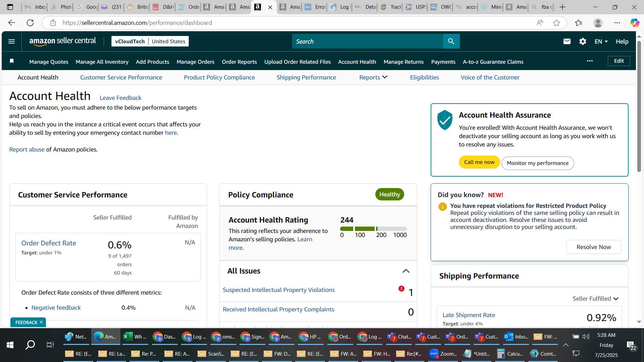Open Zoom from the taskbar

(x=443, y=354)
